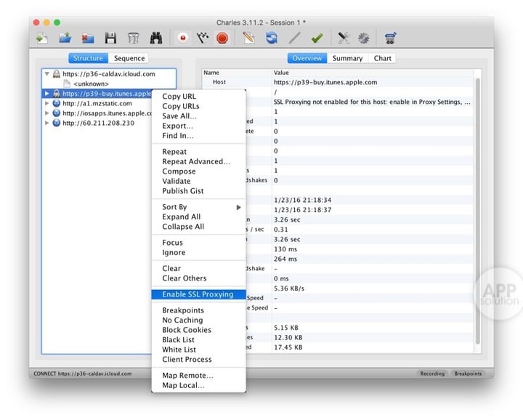Click the New Session toolbar icon
The image size is (523, 420).
[42, 38]
